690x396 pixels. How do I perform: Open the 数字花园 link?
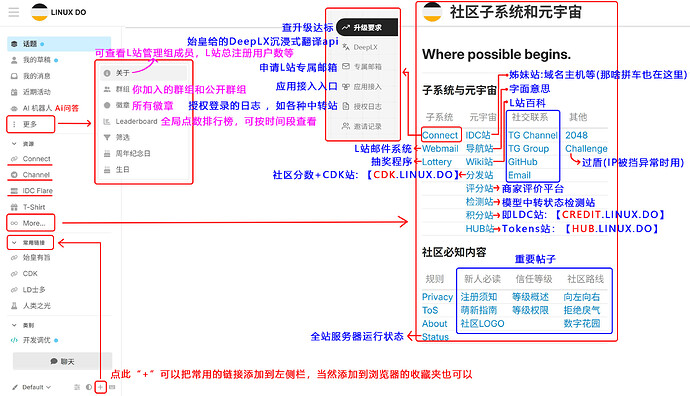click(582, 324)
